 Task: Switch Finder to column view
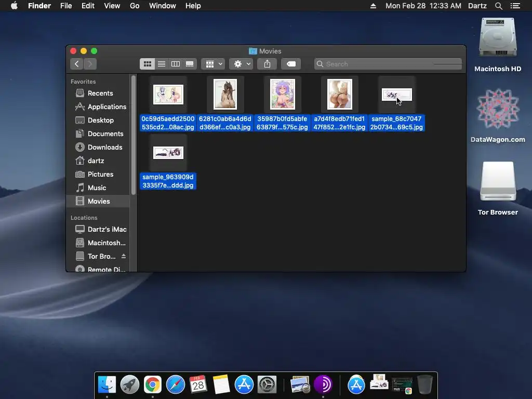176,64
